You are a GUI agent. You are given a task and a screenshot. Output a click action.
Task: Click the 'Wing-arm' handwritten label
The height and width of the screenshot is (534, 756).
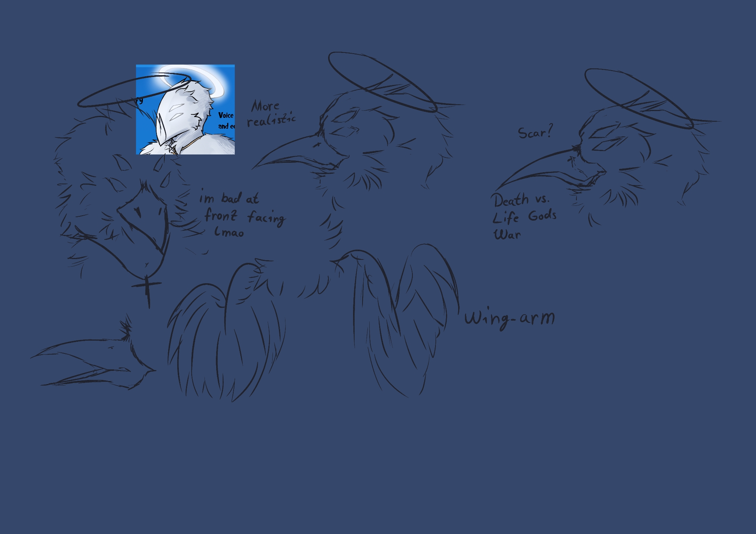[510, 318]
